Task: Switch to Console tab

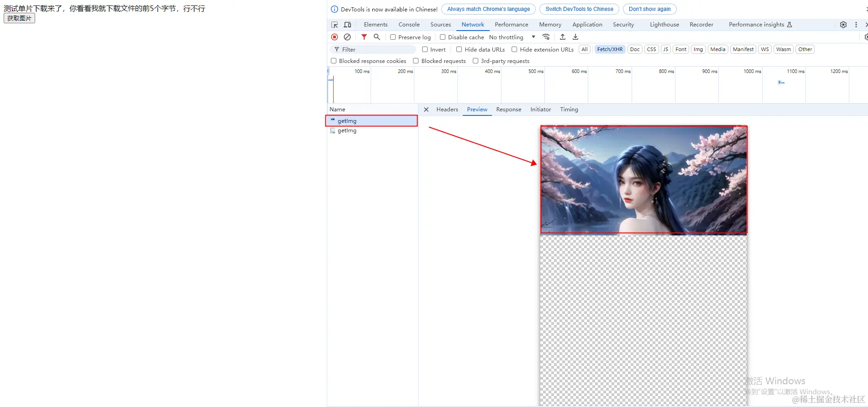Action: point(409,25)
